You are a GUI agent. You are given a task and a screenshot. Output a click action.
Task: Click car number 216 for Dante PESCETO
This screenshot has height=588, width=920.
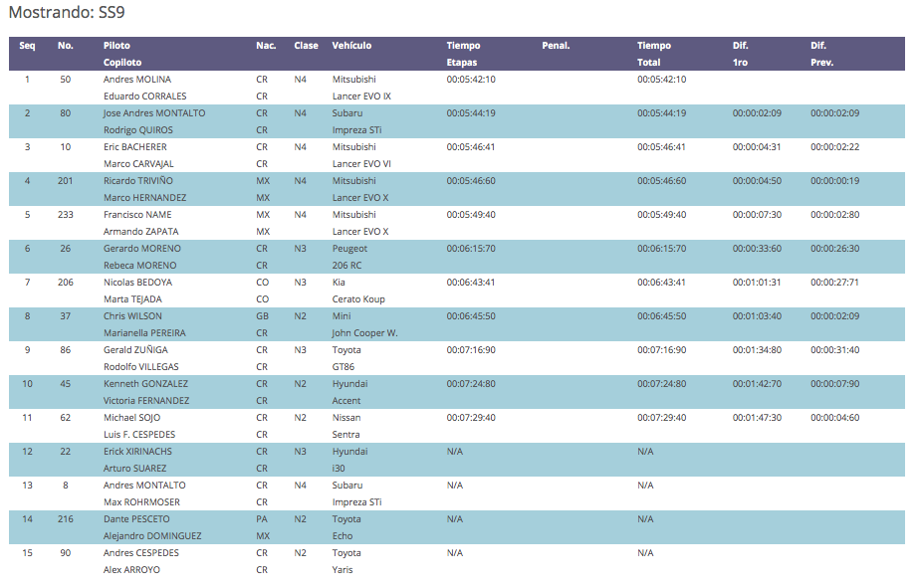pyautogui.click(x=65, y=519)
